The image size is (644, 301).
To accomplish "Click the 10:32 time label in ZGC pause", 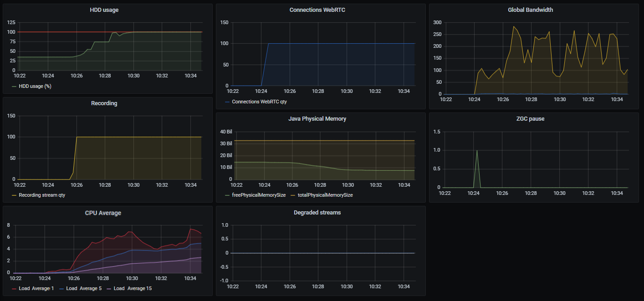I will [588, 194].
